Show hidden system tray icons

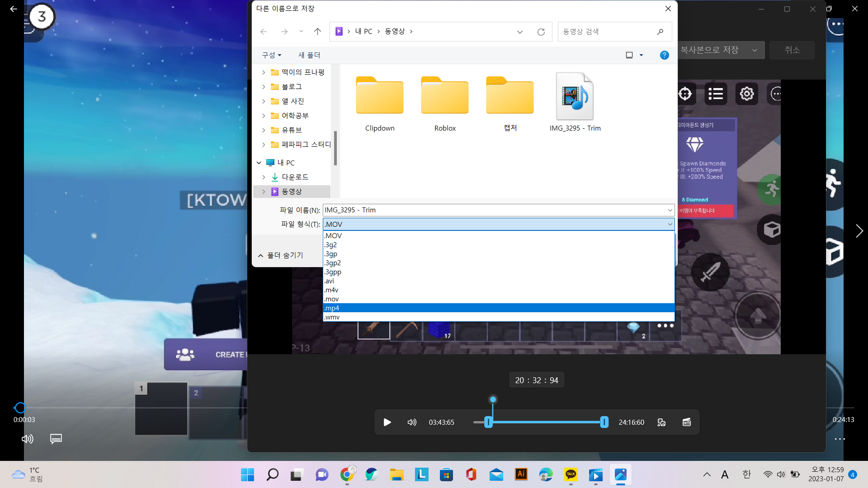pyautogui.click(x=707, y=474)
